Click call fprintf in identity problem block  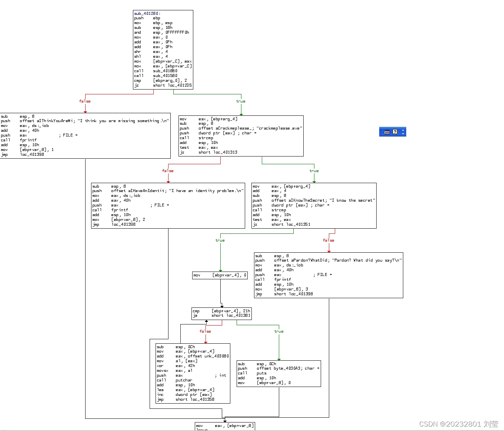point(110,210)
